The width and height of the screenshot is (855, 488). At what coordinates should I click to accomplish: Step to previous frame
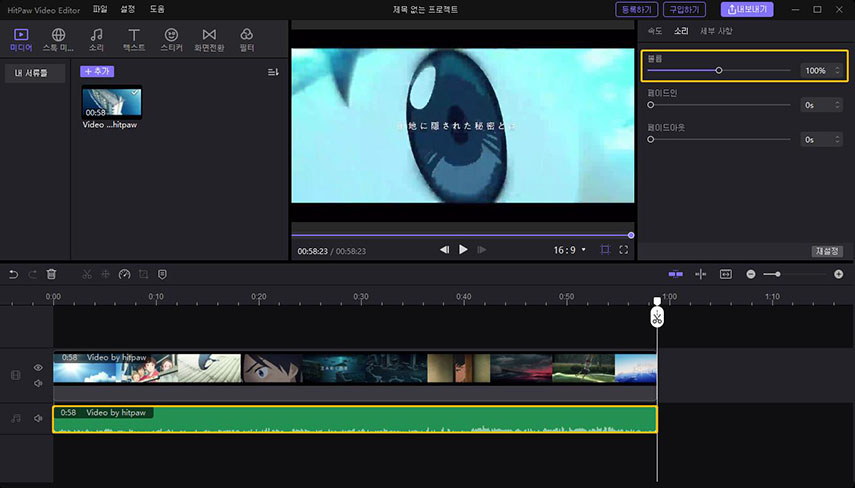[x=444, y=250]
